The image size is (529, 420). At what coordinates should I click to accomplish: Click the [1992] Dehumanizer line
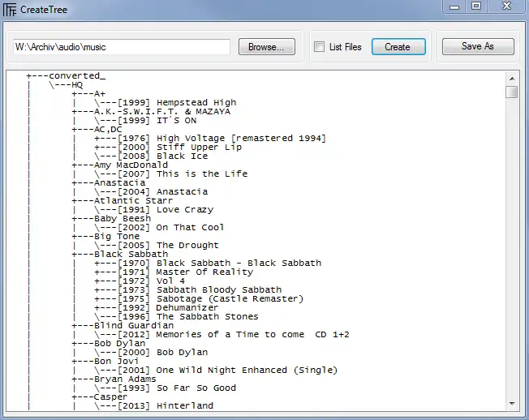click(x=157, y=308)
